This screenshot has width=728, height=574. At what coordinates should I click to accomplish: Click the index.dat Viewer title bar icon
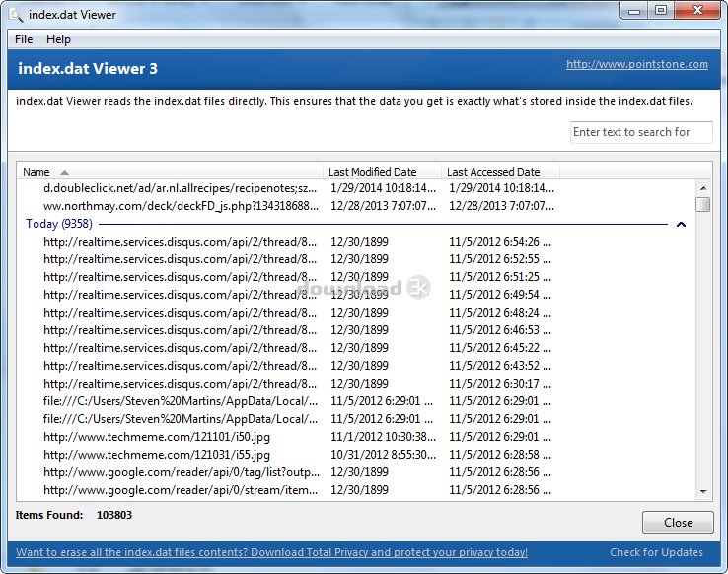pos(16,15)
